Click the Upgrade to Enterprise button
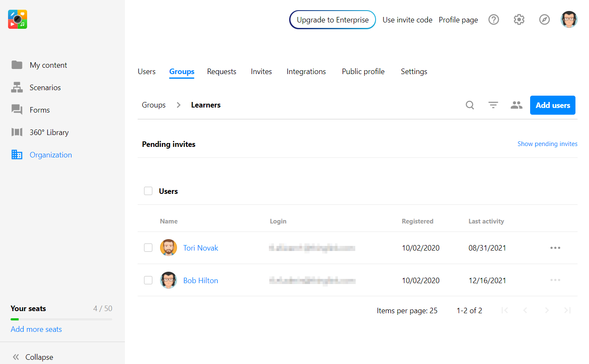 (332, 19)
